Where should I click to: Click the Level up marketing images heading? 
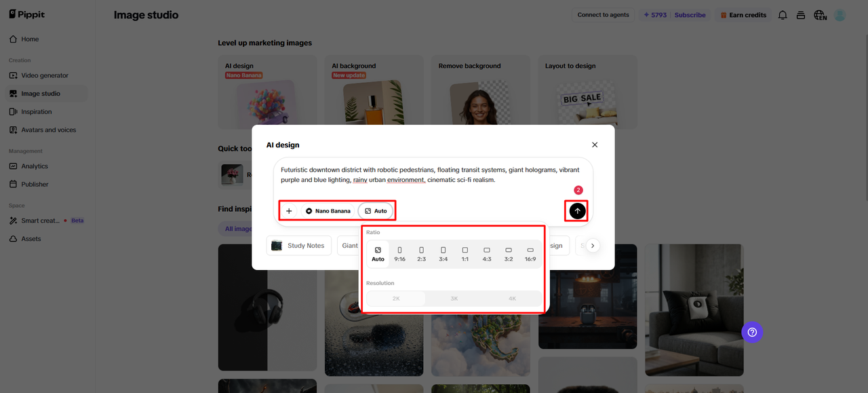point(264,43)
